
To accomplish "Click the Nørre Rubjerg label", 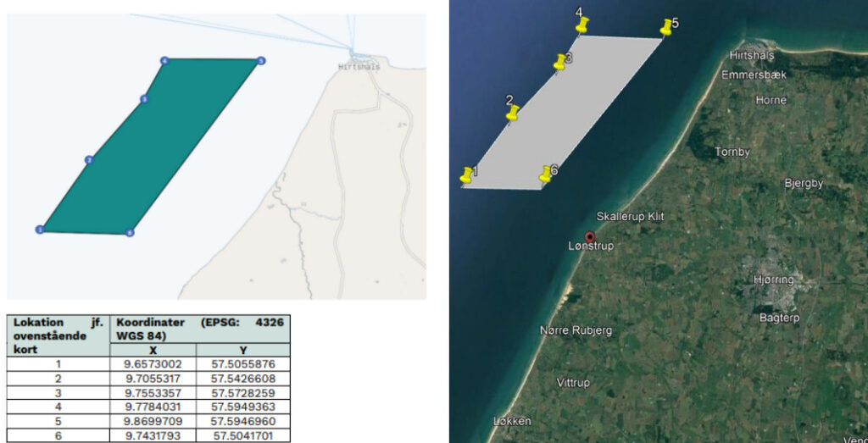I will tap(576, 330).
